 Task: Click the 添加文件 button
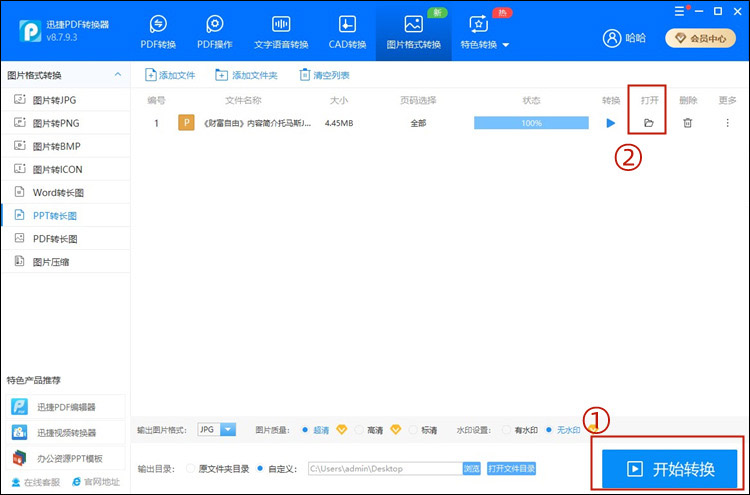170,75
